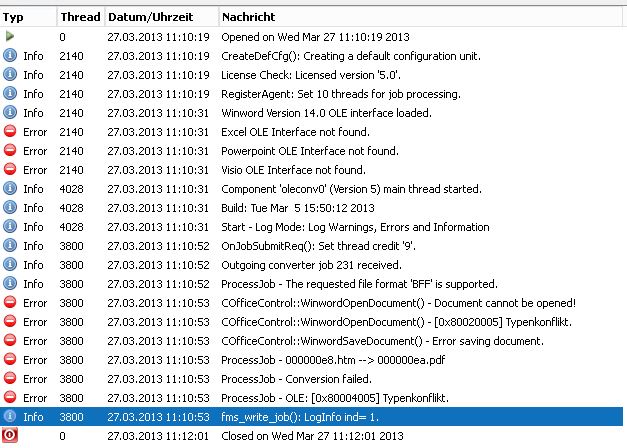Click the error icon for Excel OLE Interface not found

pos(10,131)
